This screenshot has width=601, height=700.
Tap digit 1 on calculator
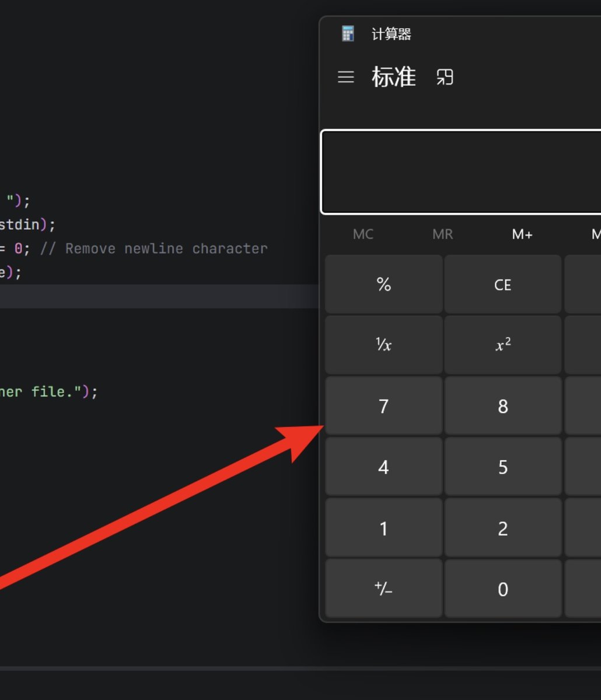[383, 528]
